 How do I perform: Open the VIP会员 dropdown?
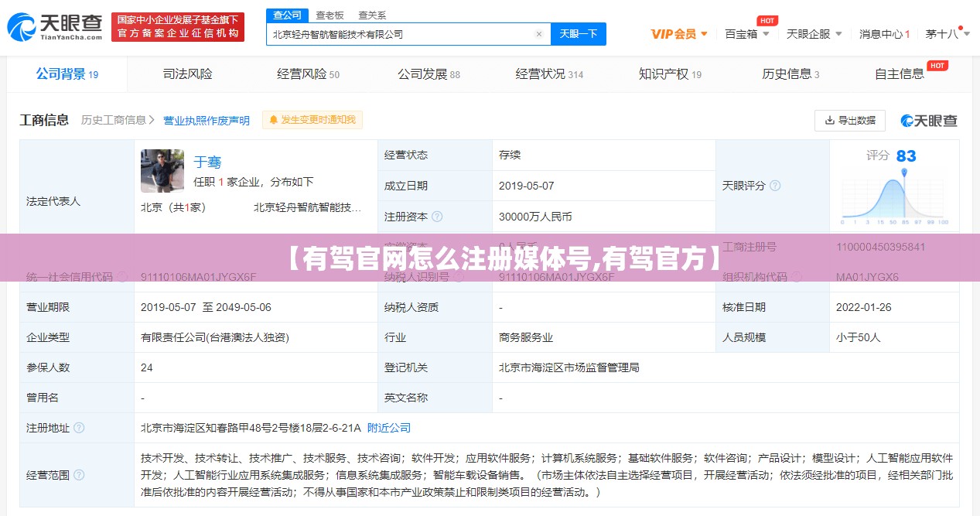tap(679, 34)
